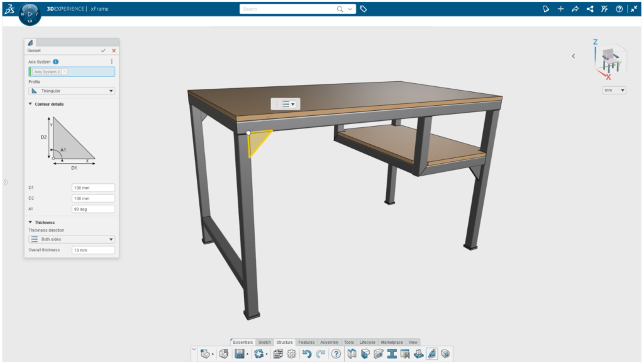Open the Profile Triangular dropdown
The width and height of the screenshot is (644, 364).
pyautogui.click(x=72, y=91)
